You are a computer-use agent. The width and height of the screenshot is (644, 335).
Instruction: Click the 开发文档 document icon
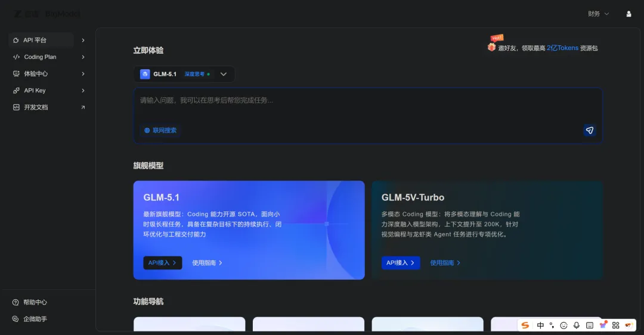pos(16,107)
